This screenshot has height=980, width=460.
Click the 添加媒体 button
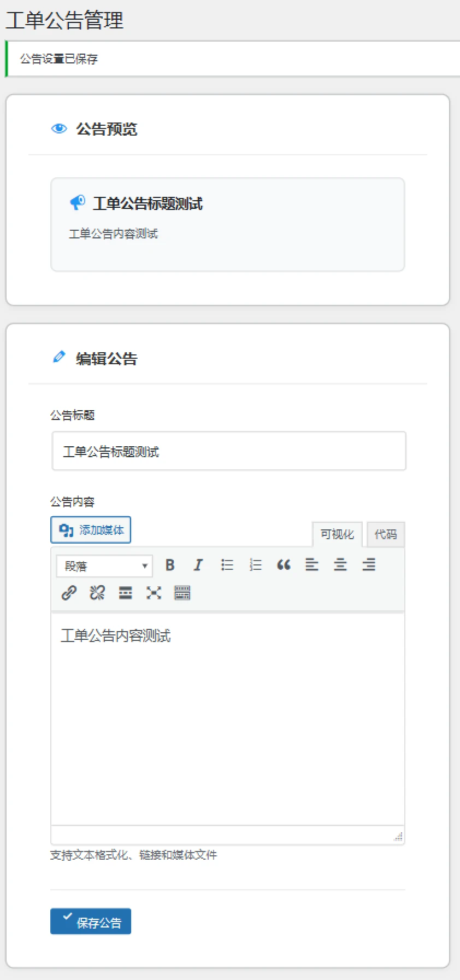(91, 530)
